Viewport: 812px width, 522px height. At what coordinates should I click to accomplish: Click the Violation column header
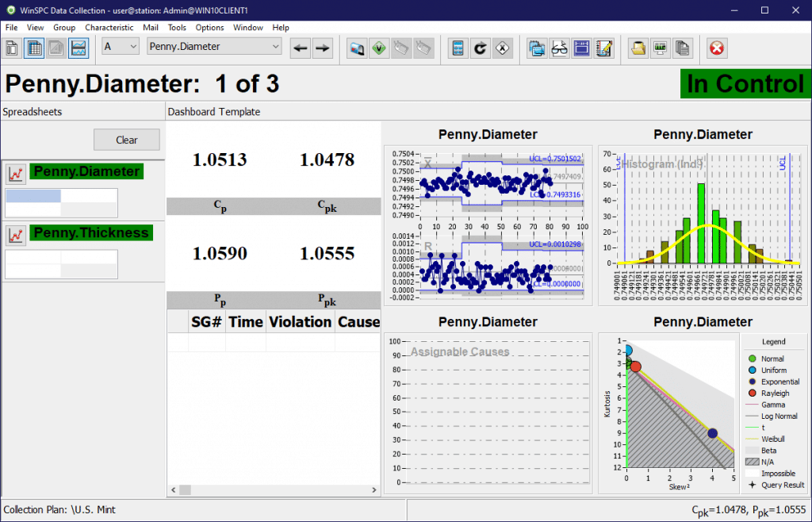(299, 322)
